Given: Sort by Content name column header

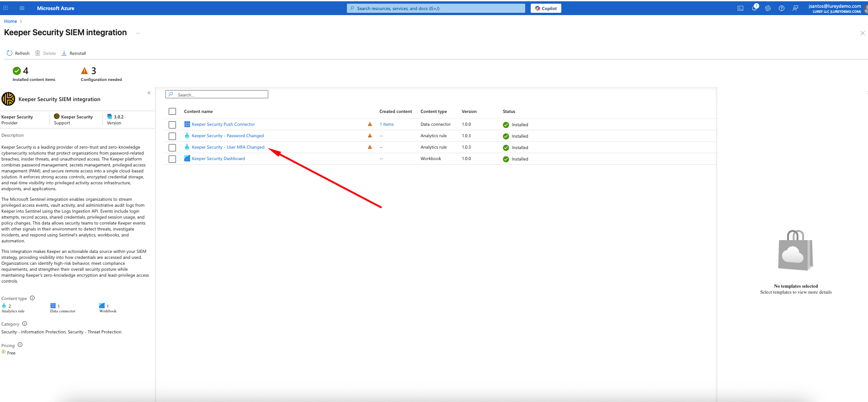Looking at the screenshot, I should tap(198, 112).
